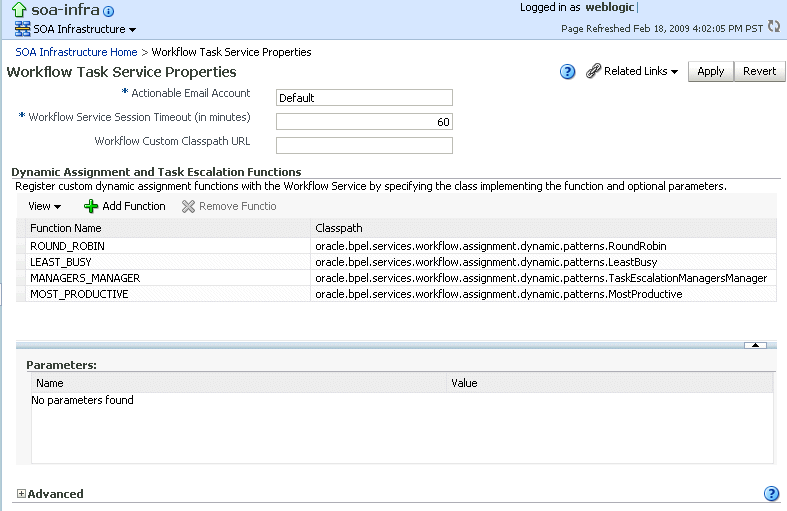
Task: Click the Workflow Task Service Properties breadcrumb text
Action: click(231, 52)
